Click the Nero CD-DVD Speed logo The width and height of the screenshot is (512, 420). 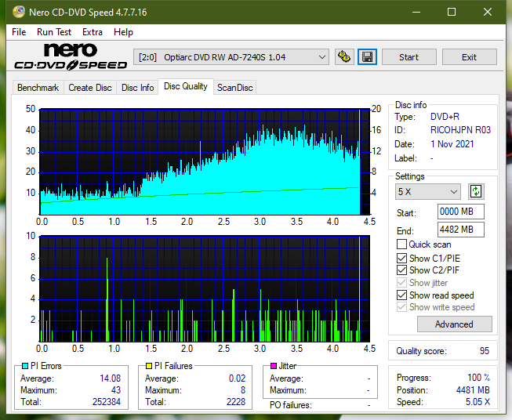point(71,56)
